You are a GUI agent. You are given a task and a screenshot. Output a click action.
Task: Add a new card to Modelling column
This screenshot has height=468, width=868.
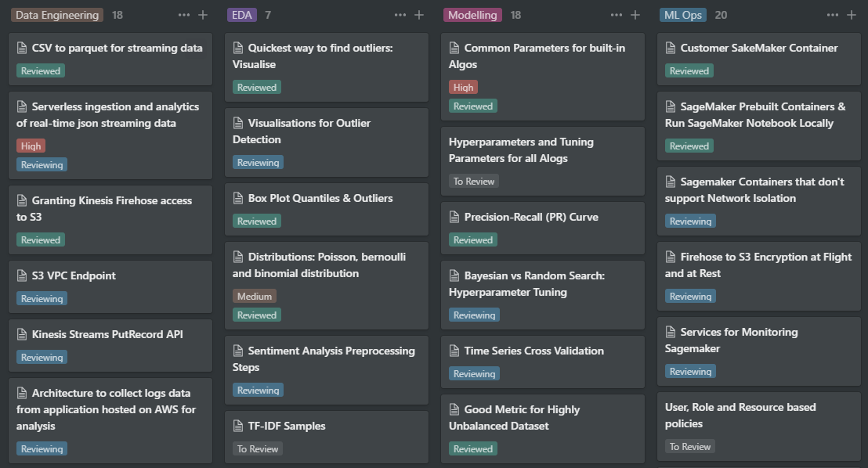(635, 15)
